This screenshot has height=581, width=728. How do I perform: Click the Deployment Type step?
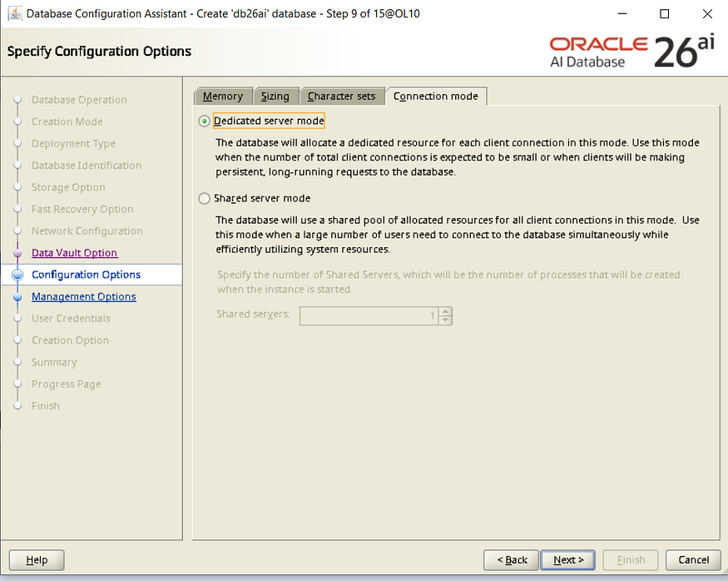tap(73, 143)
